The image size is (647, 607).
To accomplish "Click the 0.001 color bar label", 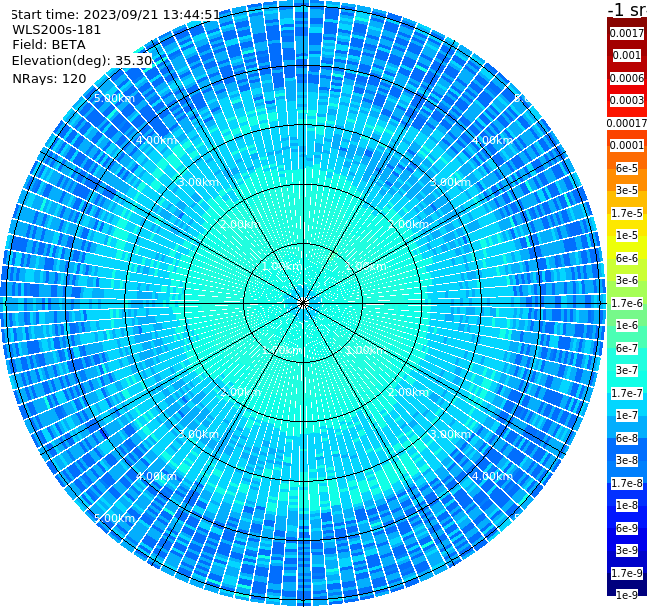I will [627, 55].
